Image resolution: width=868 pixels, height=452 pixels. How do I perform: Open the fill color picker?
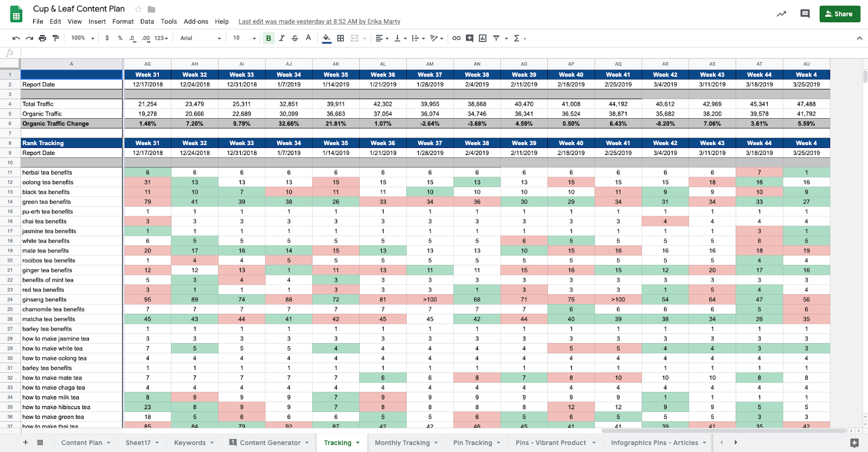tap(327, 38)
